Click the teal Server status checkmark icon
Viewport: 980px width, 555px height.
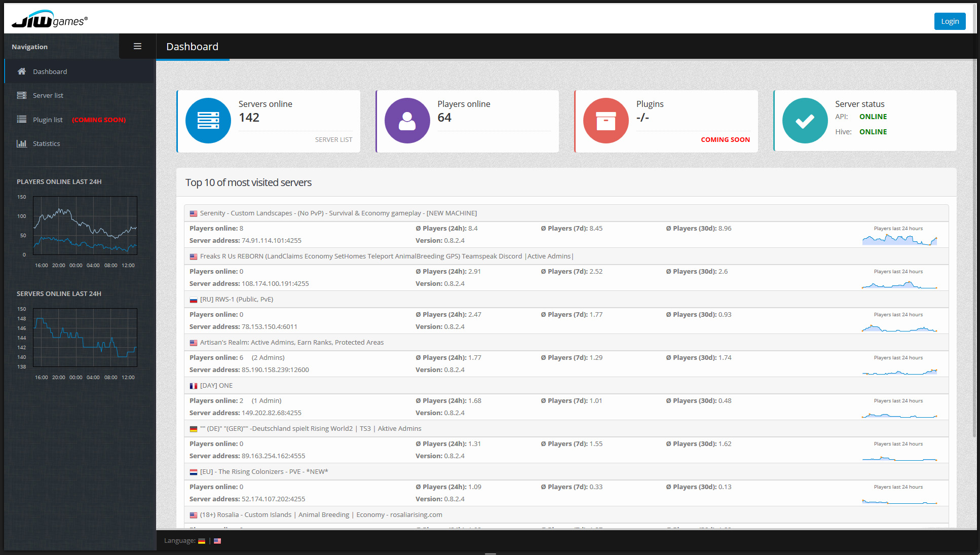tap(805, 121)
